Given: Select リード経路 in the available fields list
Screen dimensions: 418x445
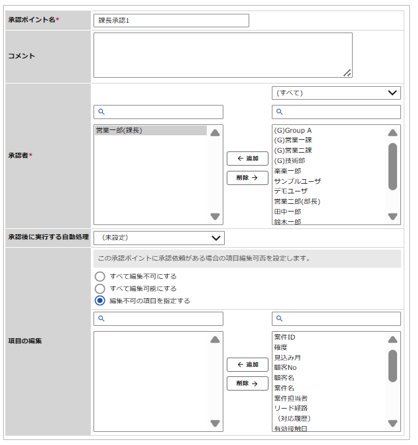Looking at the screenshot, I should click(291, 408).
